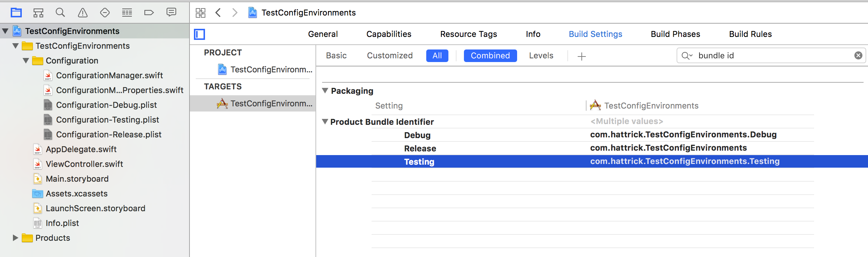Clear the bundle id search field
868x257 pixels.
pyautogui.click(x=858, y=55)
